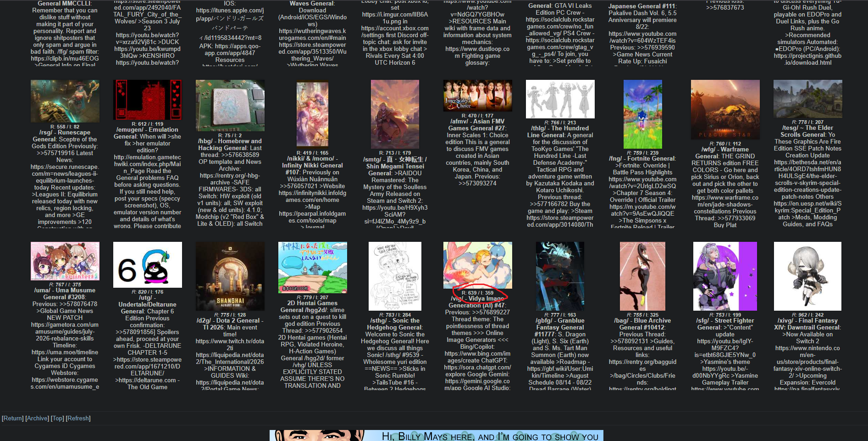Click the "R: 755 / I: 325" reply count

pos(642,315)
